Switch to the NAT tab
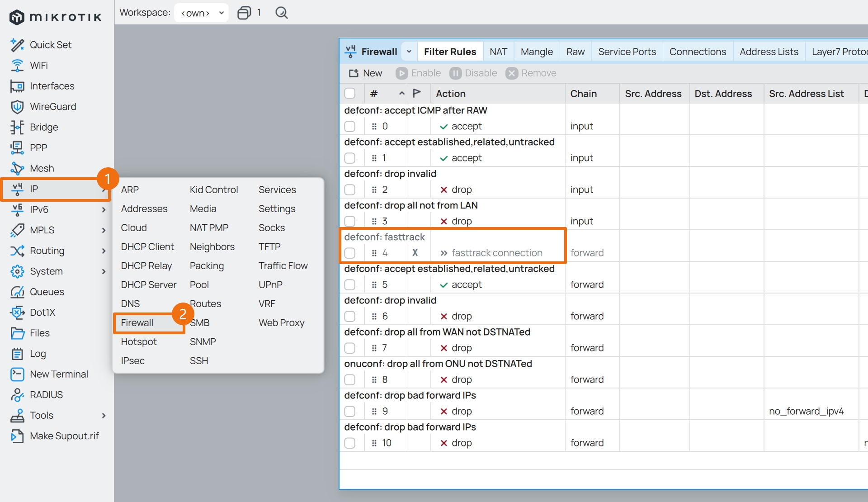The image size is (868, 502). [x=498, y=52]
